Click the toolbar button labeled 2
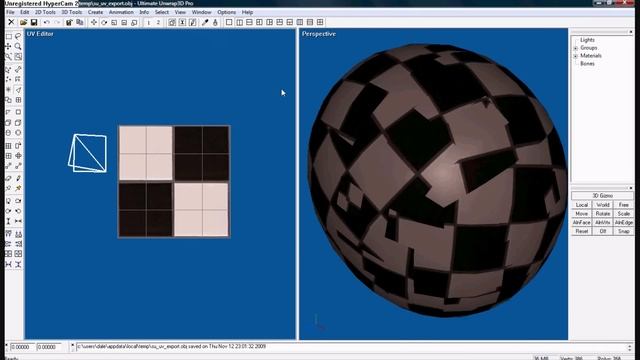Viewport: 640px width, 360px height. click(158, 22)
